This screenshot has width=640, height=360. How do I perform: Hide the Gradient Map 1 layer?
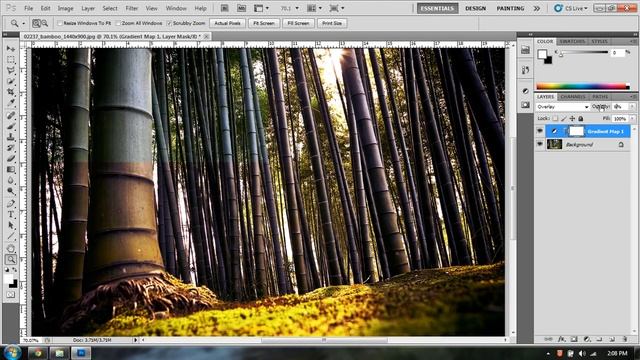[x=540, y=131]
